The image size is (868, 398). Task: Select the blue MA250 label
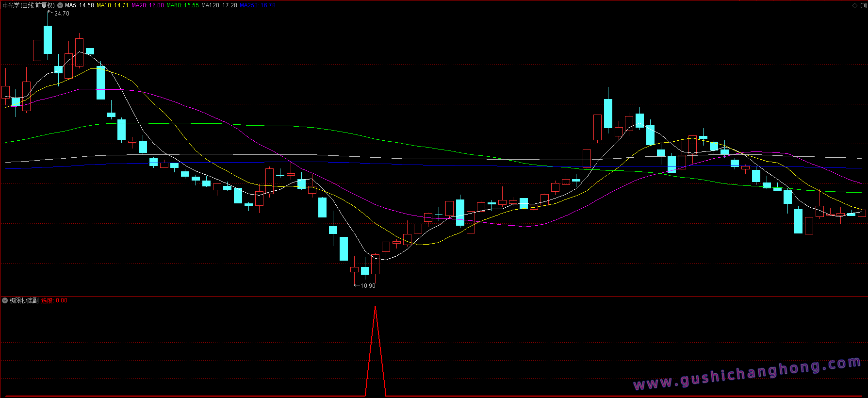tap(258, 5)
